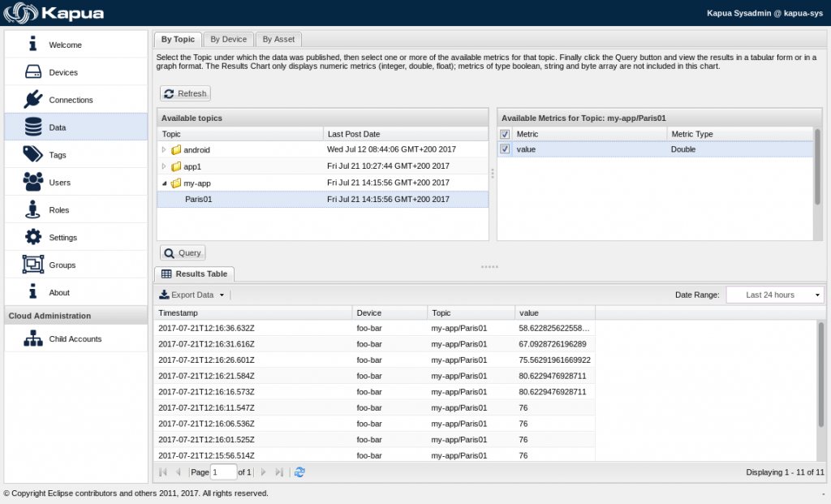Viewport: 831px width, 504px height.
Task: Click the Metric Type column header
Action: [x=739, y=134]
